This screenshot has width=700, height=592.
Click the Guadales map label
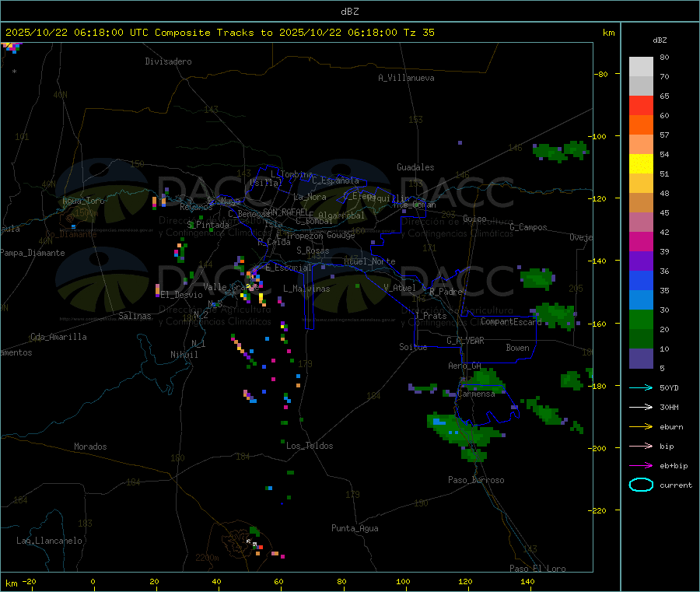tap(415, 167)
